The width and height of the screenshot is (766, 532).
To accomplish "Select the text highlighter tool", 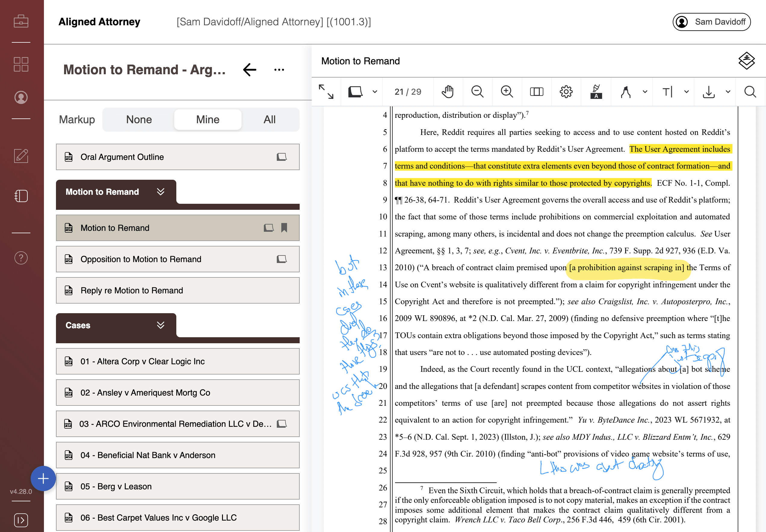I will (x=596, y=92).
